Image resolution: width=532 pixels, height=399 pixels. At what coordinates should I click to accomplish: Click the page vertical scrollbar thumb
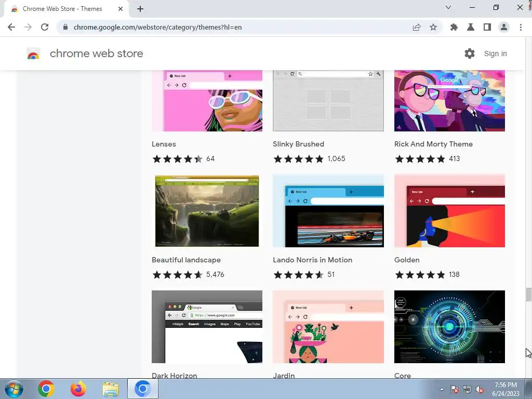[528, 294]
